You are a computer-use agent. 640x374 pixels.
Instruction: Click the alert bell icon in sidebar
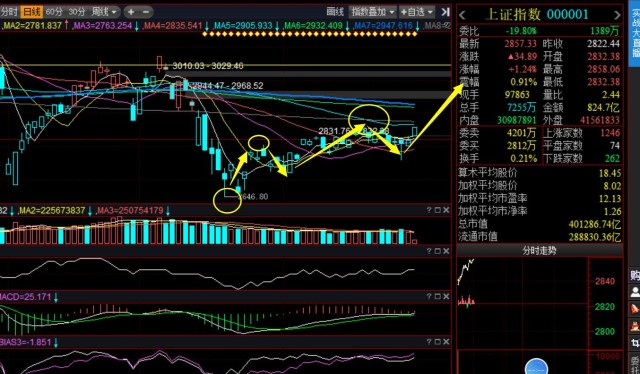point(635,308)
